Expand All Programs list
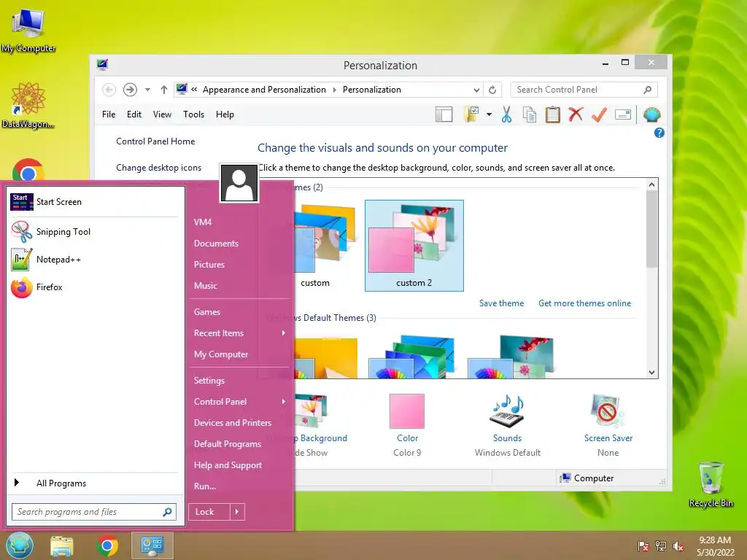The image size is (747, 560). tap(94, 483)
